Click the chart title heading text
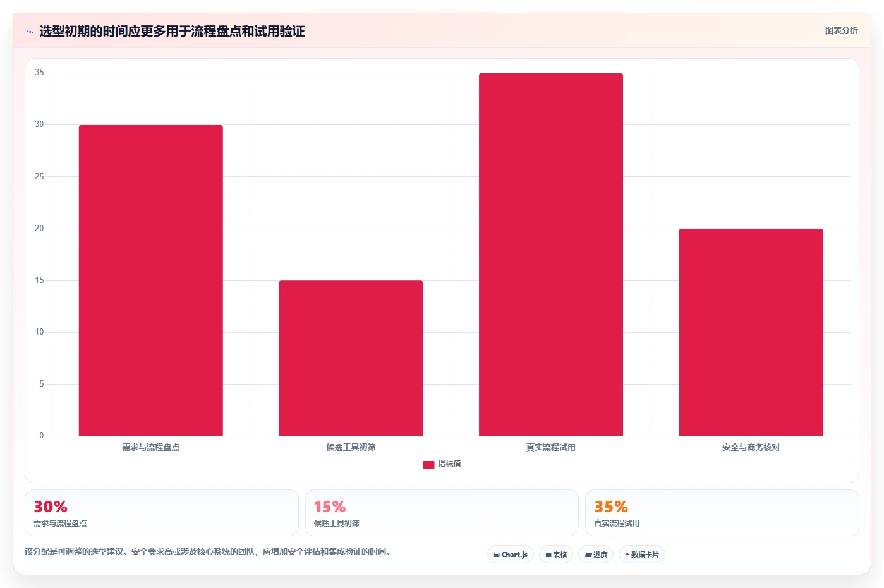Image resolution: width=884 pixels, height=588 pixels. click(x=172, y=32)
